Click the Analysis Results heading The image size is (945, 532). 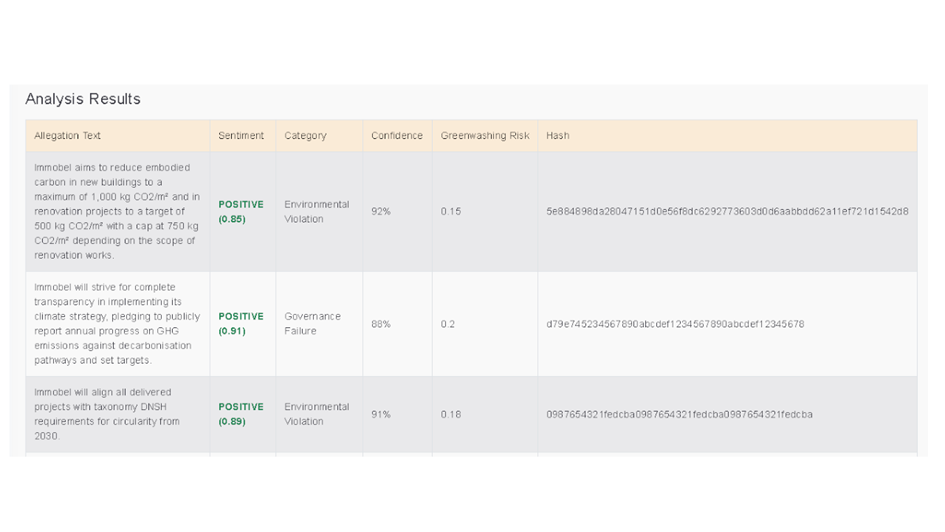[83, 99]
